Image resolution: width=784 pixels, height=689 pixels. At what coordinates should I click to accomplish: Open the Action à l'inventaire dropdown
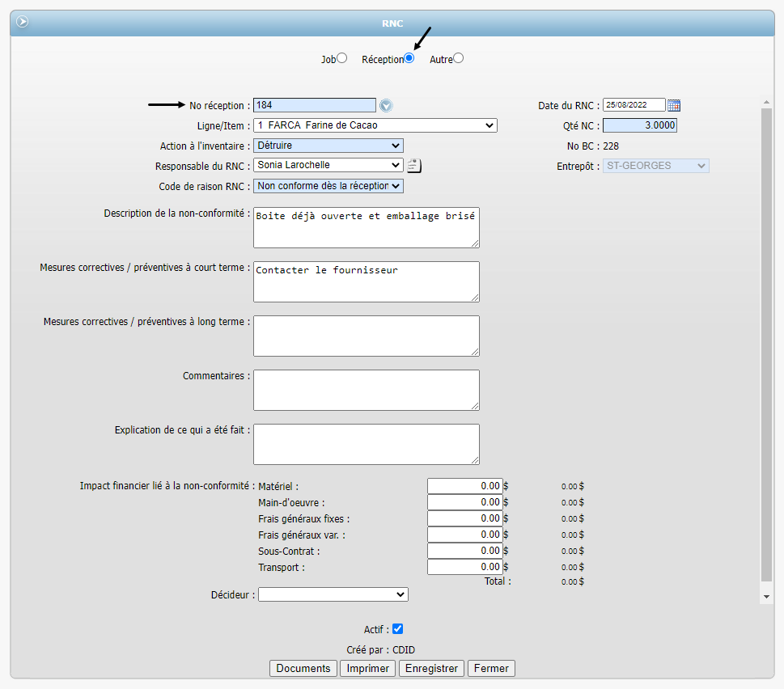point(328,146)
